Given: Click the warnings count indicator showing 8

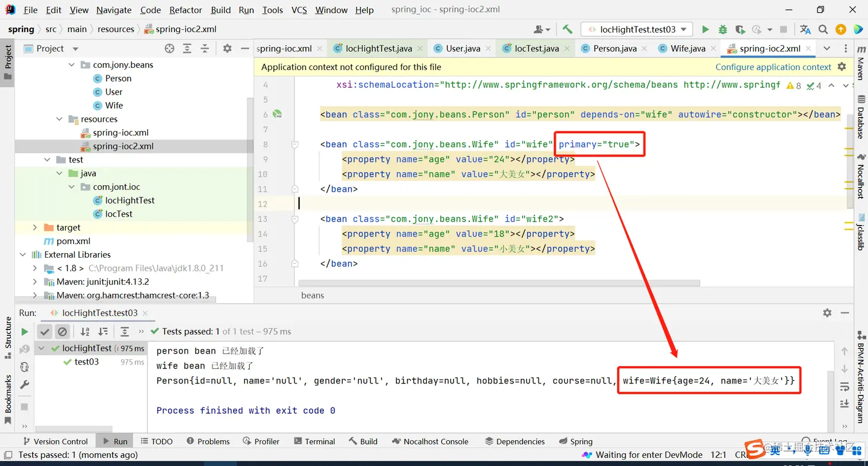Looking at the screenshot, I should point(794,86).
